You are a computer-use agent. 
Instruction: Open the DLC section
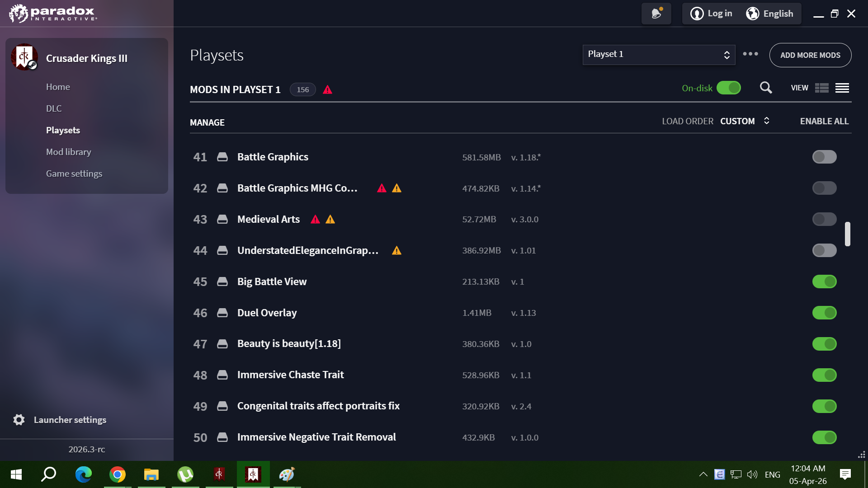coord(54,108)
